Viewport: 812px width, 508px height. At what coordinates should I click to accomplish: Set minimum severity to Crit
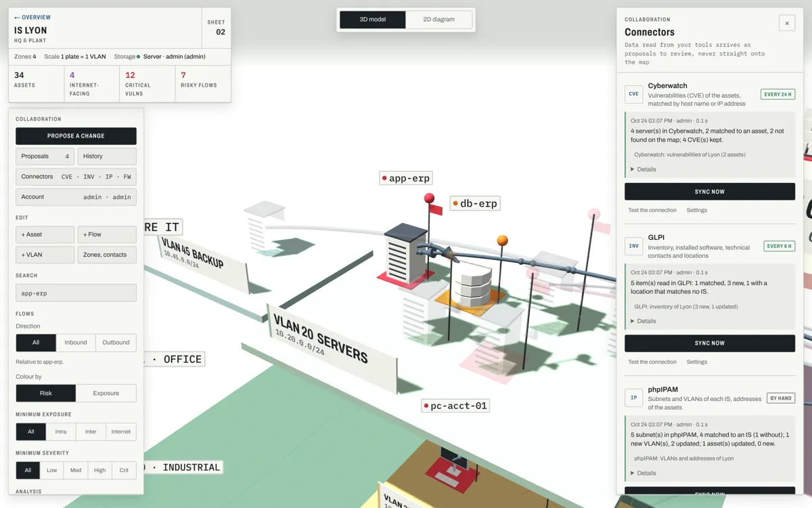point(124,470)
